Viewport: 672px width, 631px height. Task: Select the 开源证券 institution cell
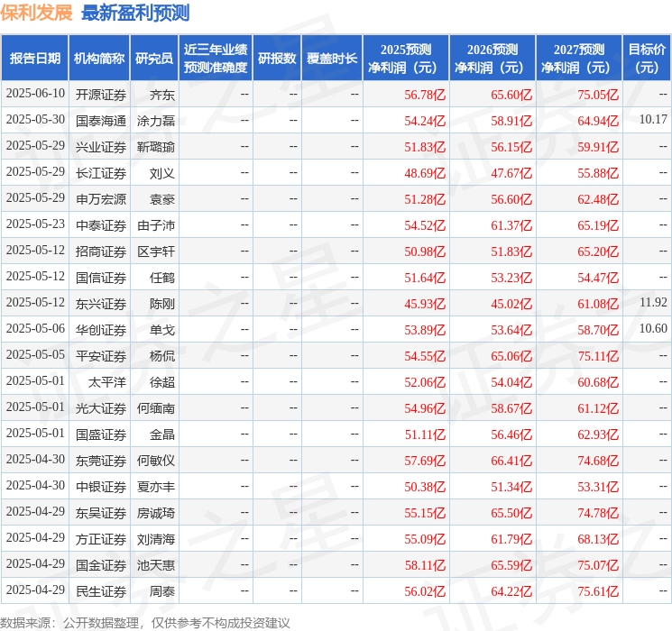(101, 95)
